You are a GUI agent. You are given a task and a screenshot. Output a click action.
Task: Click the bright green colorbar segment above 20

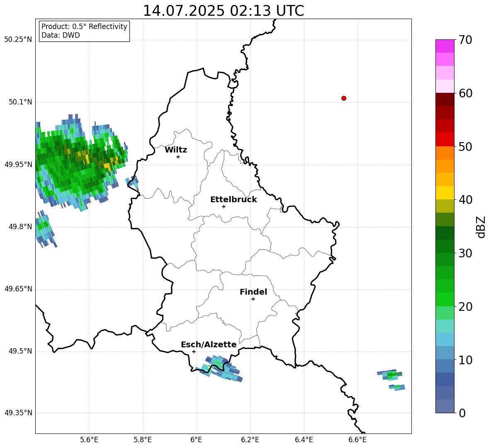point(445,299)
